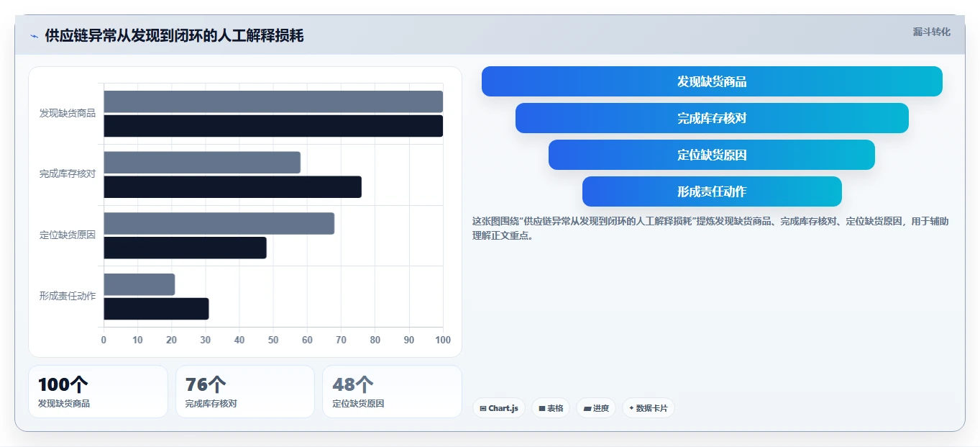This screenshot has height=447, width=980.
Task: Click the x-axis tick label 100
Action: [443, 340]
